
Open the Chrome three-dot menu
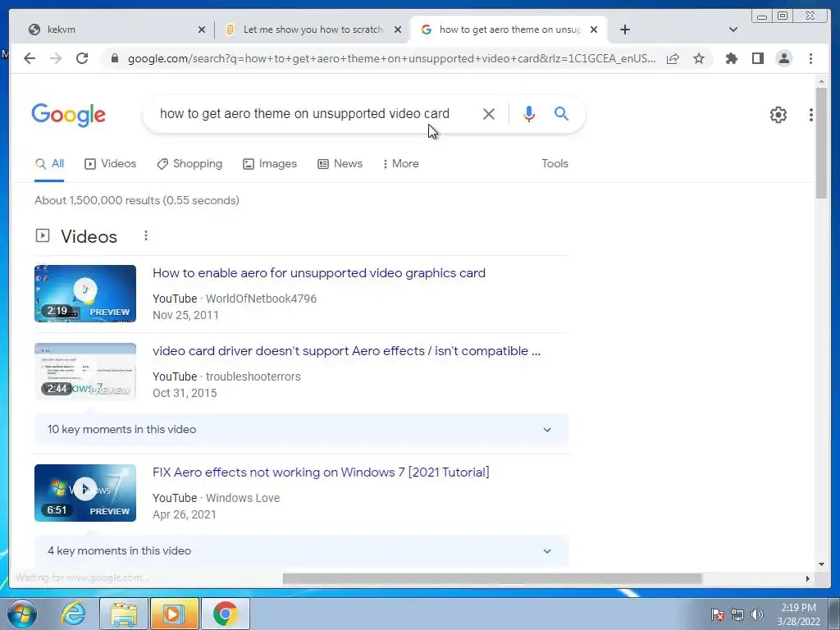[x=810, y=58]
